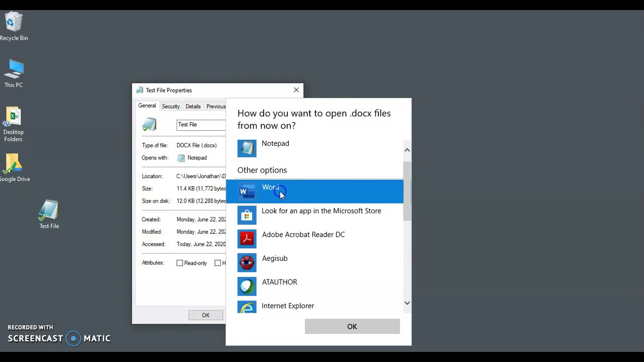This screenshot has height=362, width=644.
Task: Click the Other options heading
Action: (262, 170)
